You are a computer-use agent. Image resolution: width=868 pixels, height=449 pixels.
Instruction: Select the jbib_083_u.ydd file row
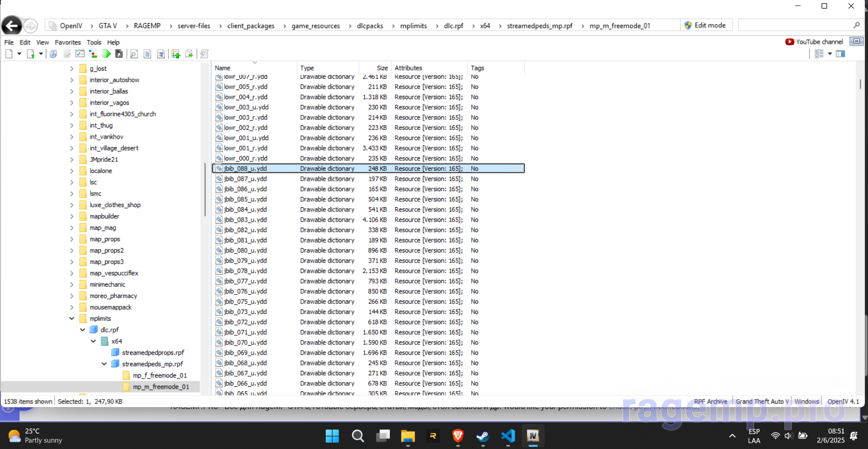368,220
